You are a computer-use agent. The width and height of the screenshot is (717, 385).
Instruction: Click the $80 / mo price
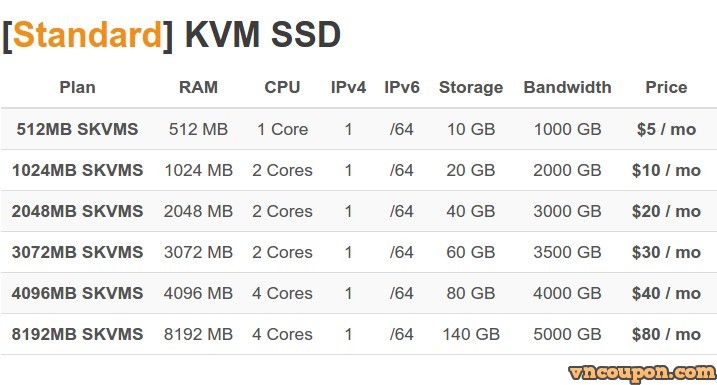coord(666,334)
